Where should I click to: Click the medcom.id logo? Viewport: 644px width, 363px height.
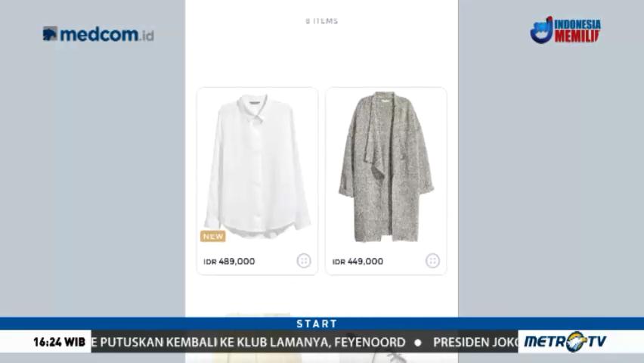point(98,34)
